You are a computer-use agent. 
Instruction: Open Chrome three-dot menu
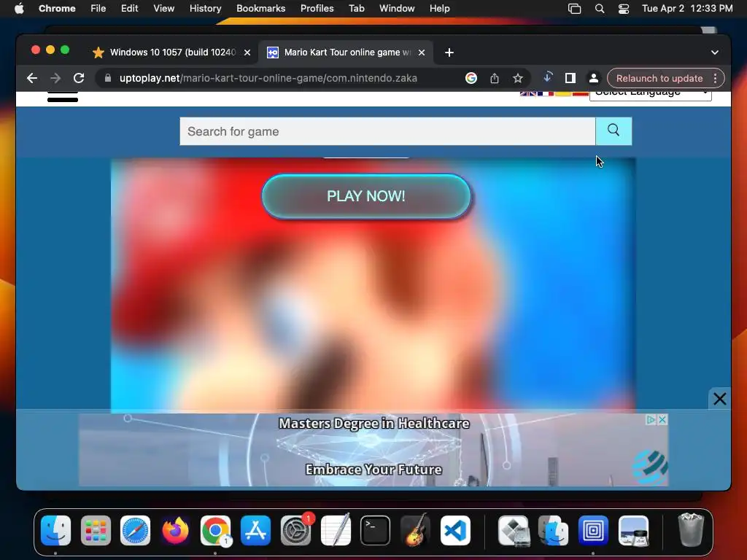pyautogui.click(x=715, y=78)
